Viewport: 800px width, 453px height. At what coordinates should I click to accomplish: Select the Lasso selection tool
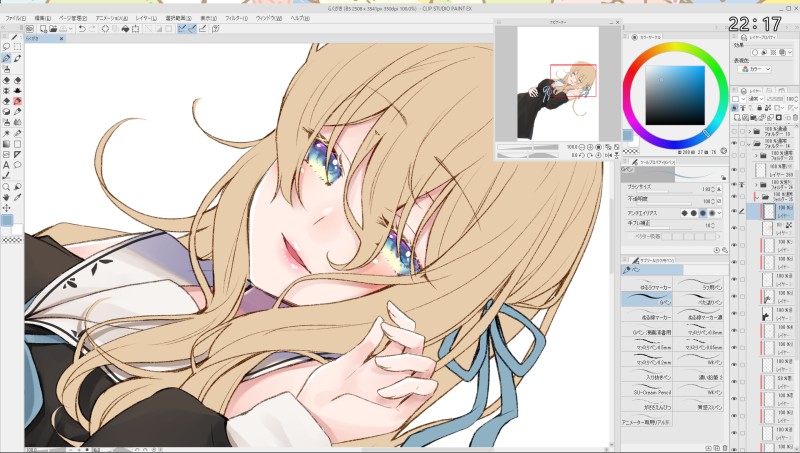click(7, 47)
